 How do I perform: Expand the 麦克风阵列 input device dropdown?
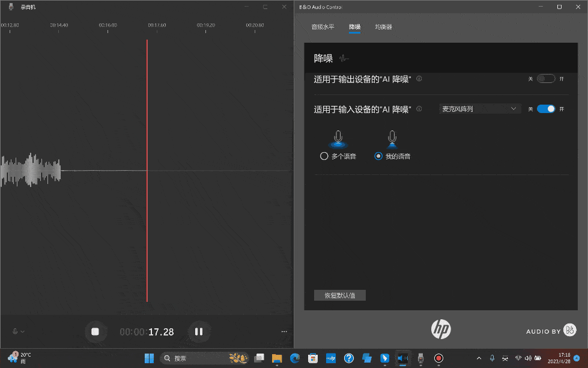[479, 109]
